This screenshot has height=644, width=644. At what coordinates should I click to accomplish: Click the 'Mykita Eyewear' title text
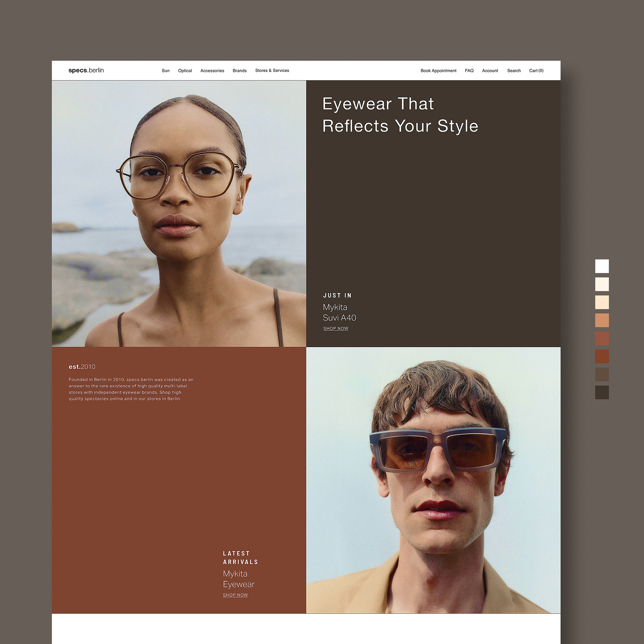239,579
